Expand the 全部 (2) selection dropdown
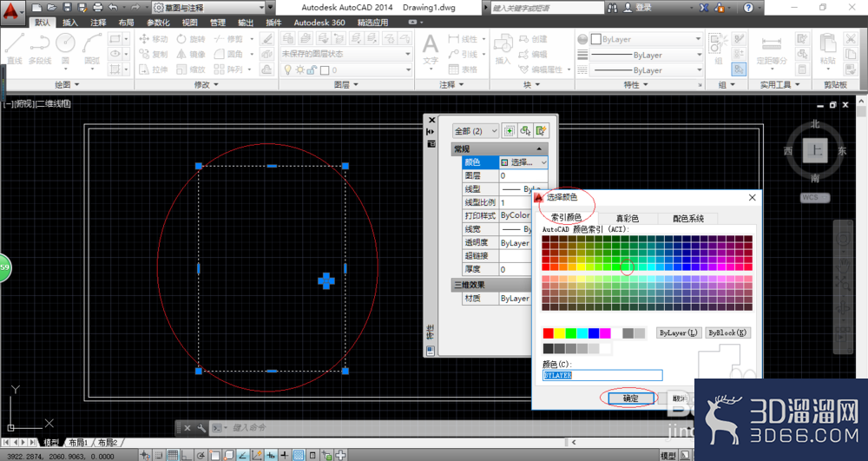The image size is (868, 461). tap(476, 131)
